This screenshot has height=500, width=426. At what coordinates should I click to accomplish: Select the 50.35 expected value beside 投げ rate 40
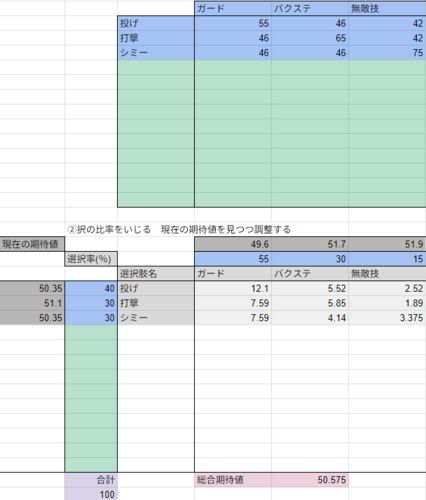point(32,288)
